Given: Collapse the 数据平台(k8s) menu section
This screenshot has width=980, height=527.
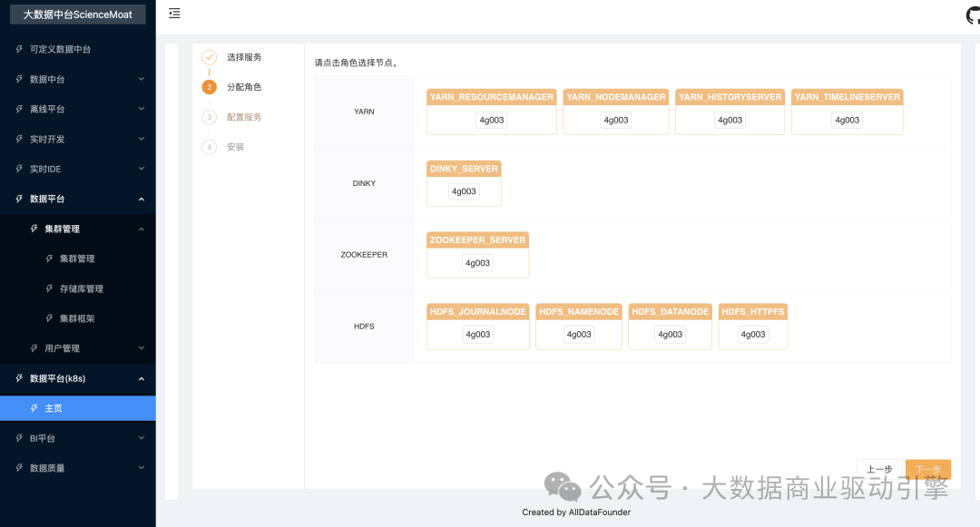Looking at the screenshot, I should 141,378.
